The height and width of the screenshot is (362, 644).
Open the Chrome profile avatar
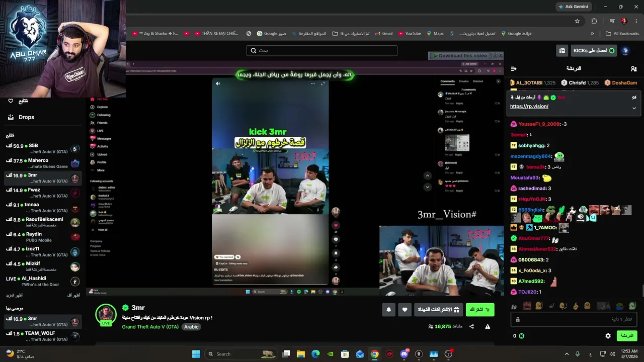coord(624,21)
